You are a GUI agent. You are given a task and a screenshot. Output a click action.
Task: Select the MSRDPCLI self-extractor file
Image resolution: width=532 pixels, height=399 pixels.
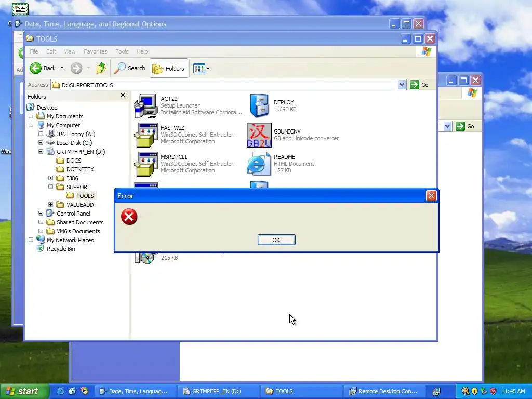coord(184,164)
